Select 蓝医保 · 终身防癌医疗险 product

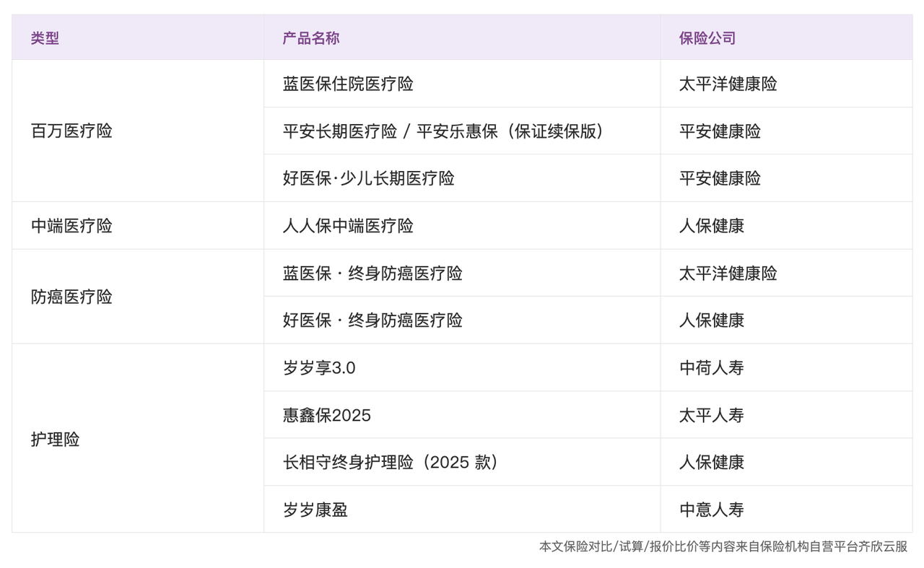click(x=372, y=274)
